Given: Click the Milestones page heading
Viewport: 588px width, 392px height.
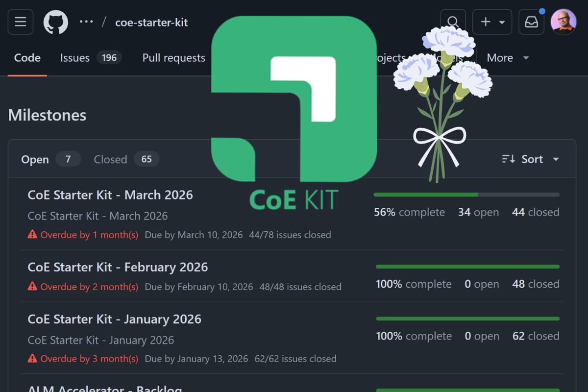Looking at the screenshot, I should pyautogui.click(x=47, y=115).
